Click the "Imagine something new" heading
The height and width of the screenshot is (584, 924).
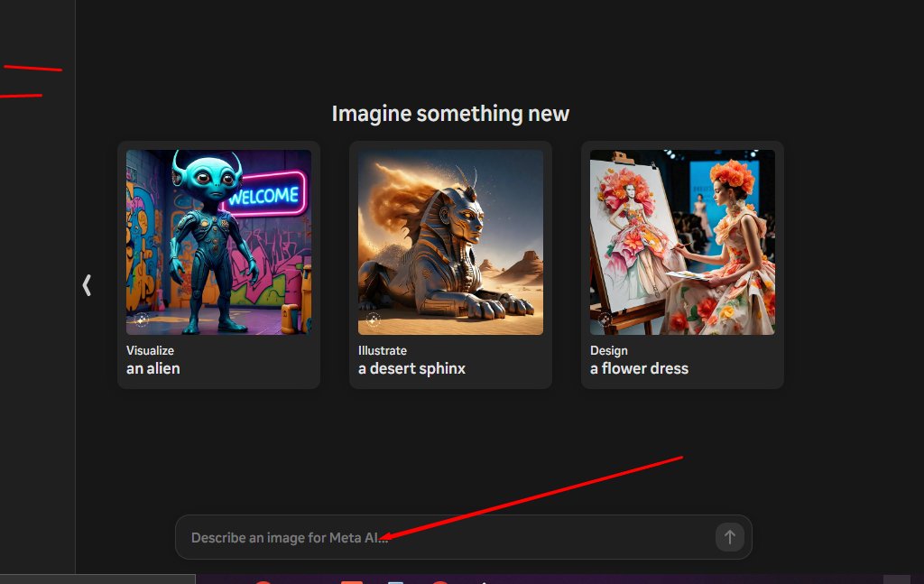click(450, 114)
